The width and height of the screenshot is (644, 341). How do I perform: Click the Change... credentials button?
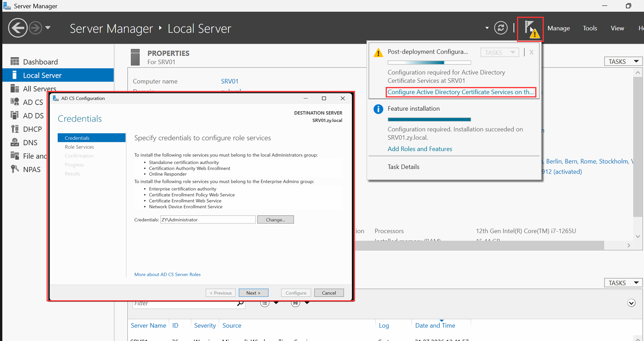click(x=275, y=220)
